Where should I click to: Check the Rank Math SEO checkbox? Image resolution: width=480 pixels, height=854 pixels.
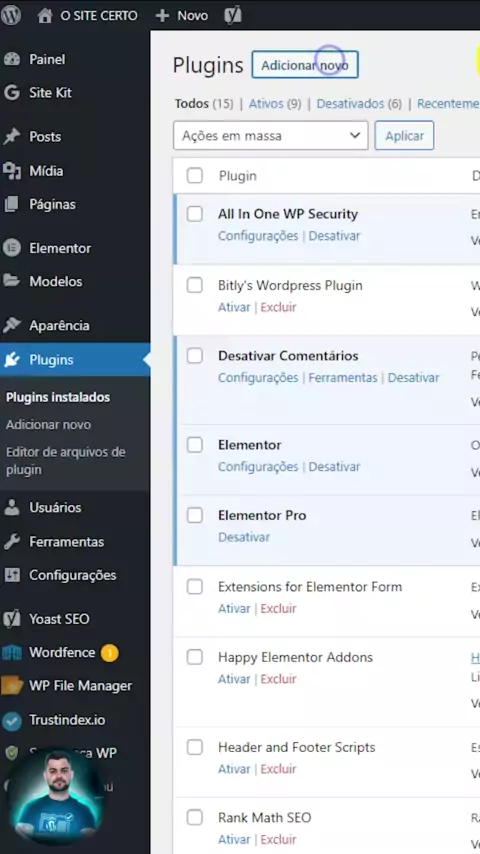point(195,818)
